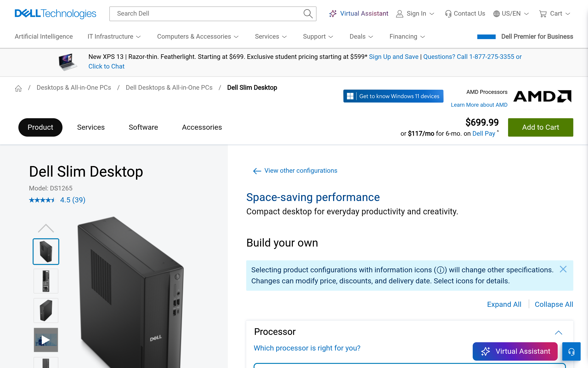Collapse the Processor section
This screenshot has height=368, width=588.
(559, 333)
